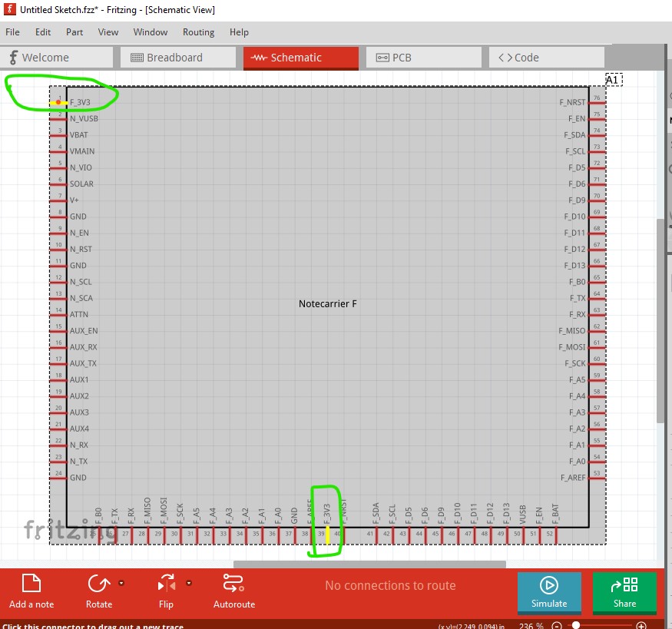The width and height of the screenshot is (672, 629).
Task: Open the Routing menu
Action: 198,32
